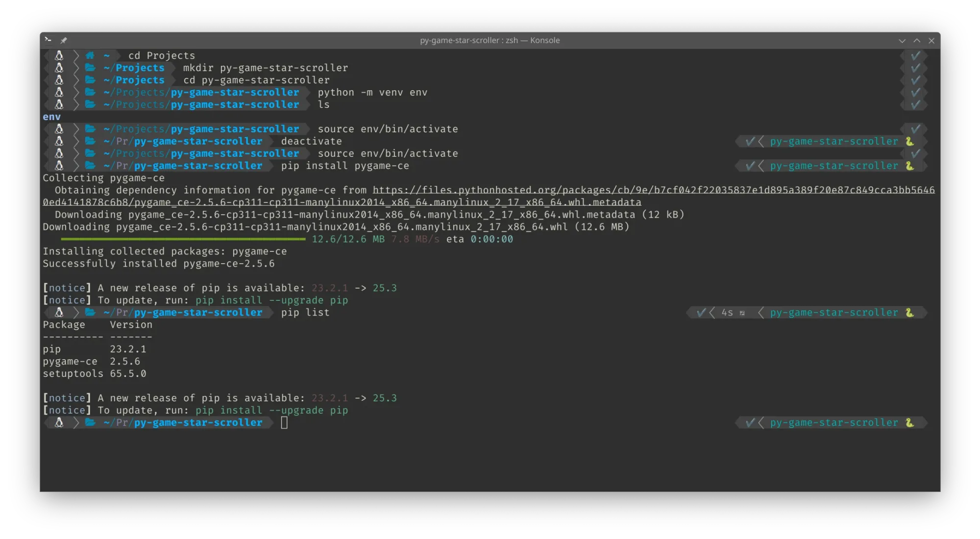Click the Konsole terminal icon in title bar
The image size is (980, 539).
[48, 40]
